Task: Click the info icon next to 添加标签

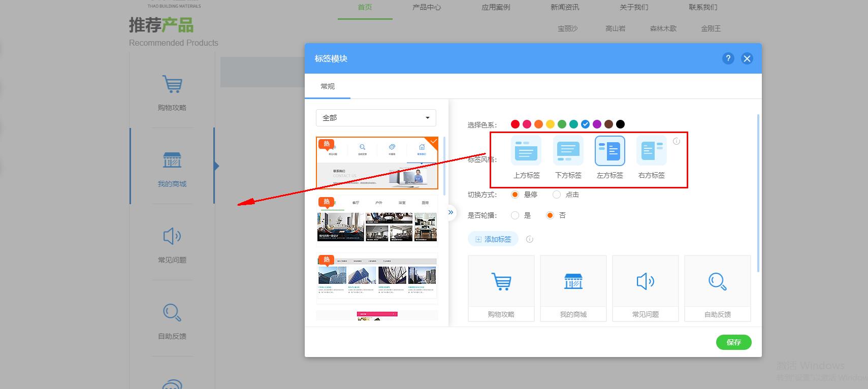Action: (530, 239)
